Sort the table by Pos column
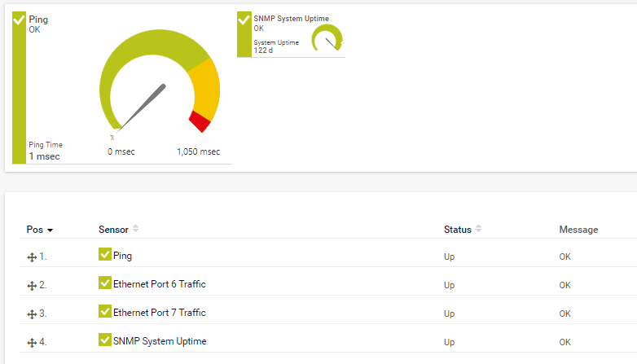This screenshot has width=637, height=364. (x=39, y=230)
